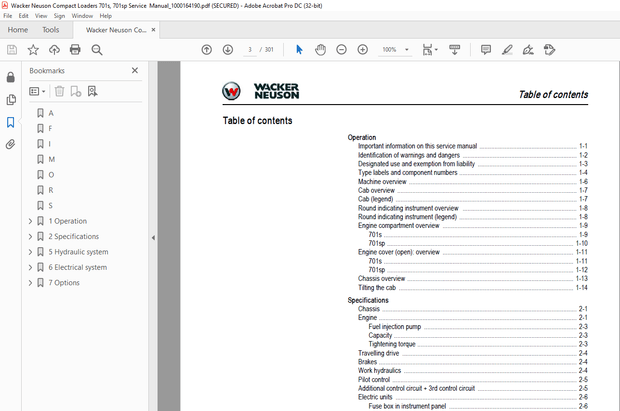
Task: Click the 100% zoom value field
Action: [389, 50]
